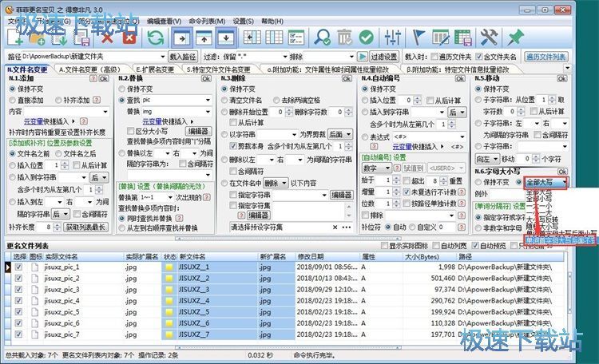Click the flag toolbar icon

[x=419, y=38]
